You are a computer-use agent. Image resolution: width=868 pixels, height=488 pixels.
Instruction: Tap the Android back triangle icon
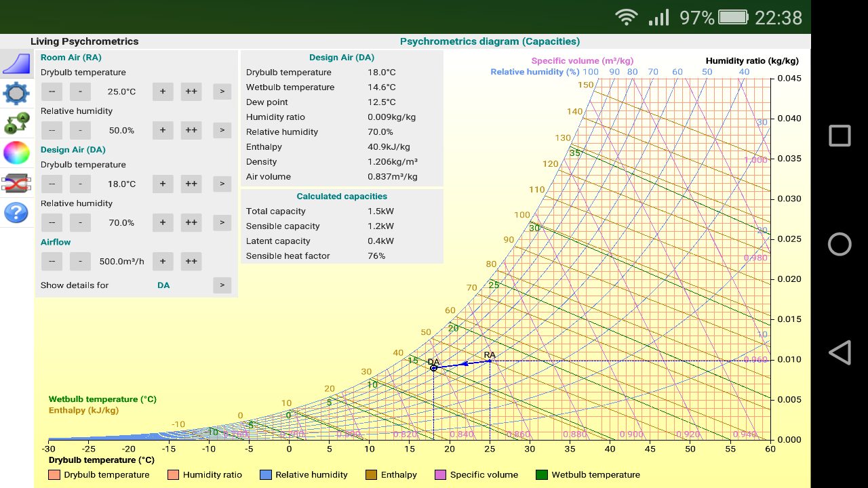tap(840, 352)
